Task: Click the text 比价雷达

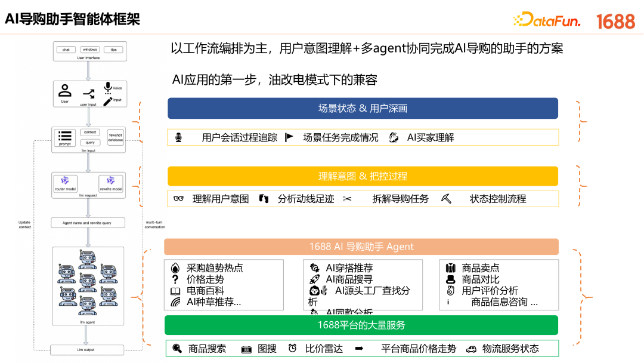Action: coord(324,349)
